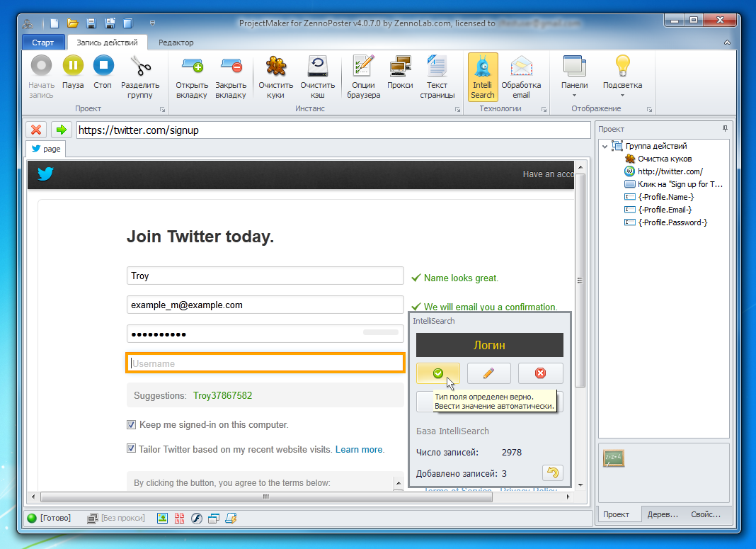Click the Twitter bird logo on page
Screen dimensions: 756x549
(45, 174)
